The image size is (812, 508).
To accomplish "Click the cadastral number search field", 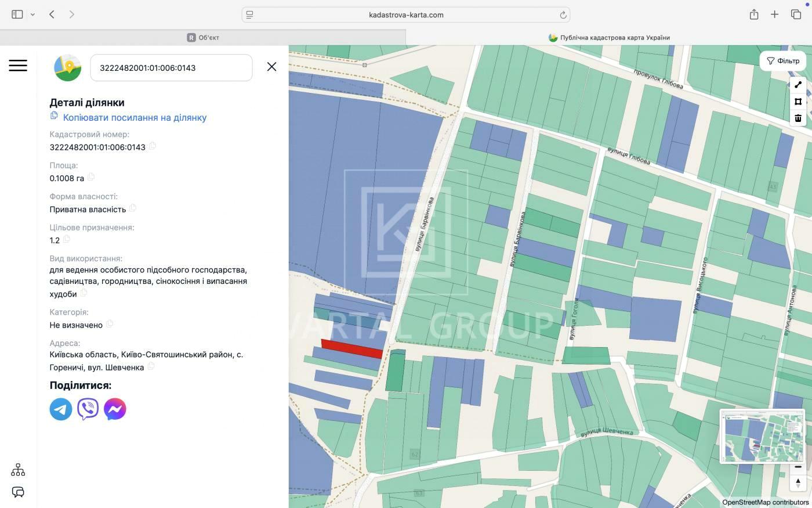I will point(171,68).
